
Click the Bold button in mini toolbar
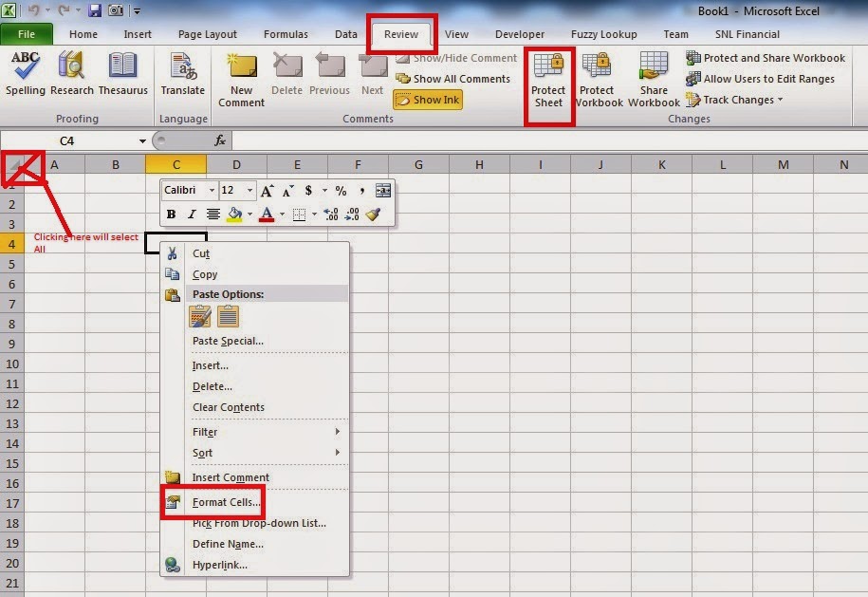point(171,215)
